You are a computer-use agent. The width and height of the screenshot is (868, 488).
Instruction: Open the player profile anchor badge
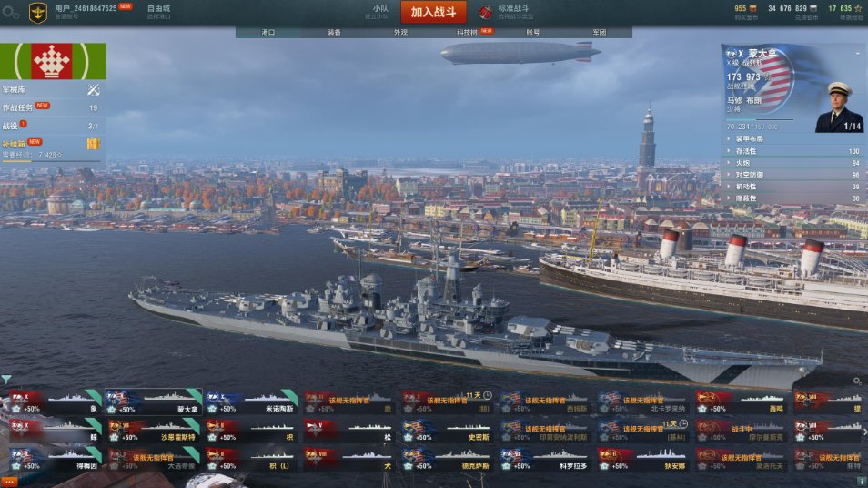point(37,12)
